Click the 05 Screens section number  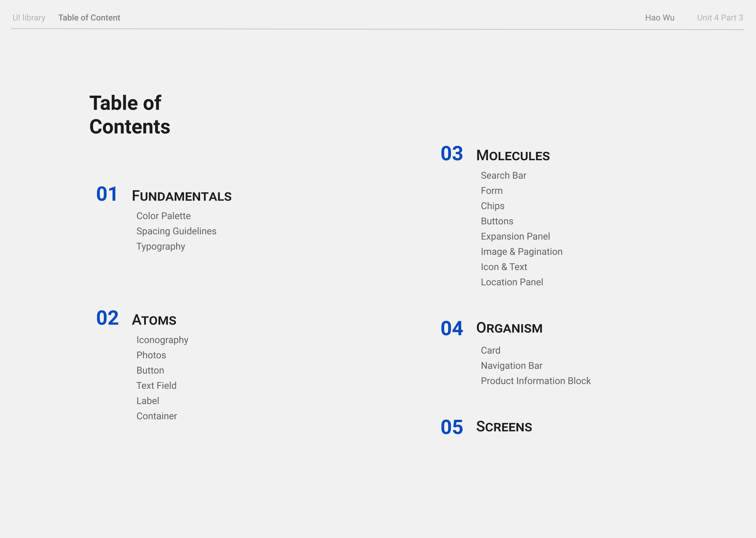pyautogui.click(x=451, y=427)
